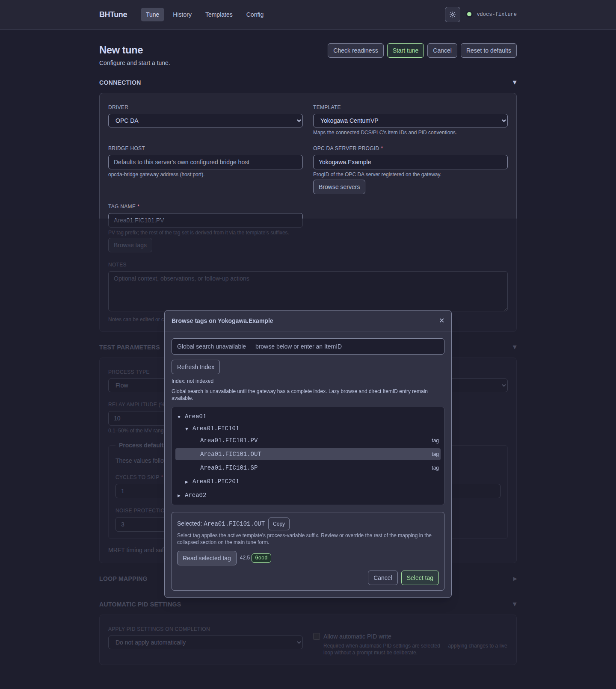Click the OPC DA Server ProgID field
This screenshot has height=689, width=616.
point(410,162)
